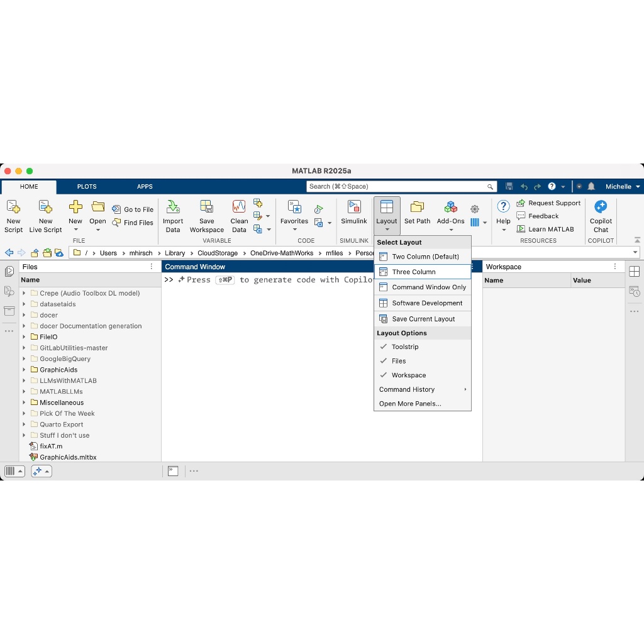
Task: Expand the Crepe (Audio Toolbox DL model) folder
Action: (24, 293)
